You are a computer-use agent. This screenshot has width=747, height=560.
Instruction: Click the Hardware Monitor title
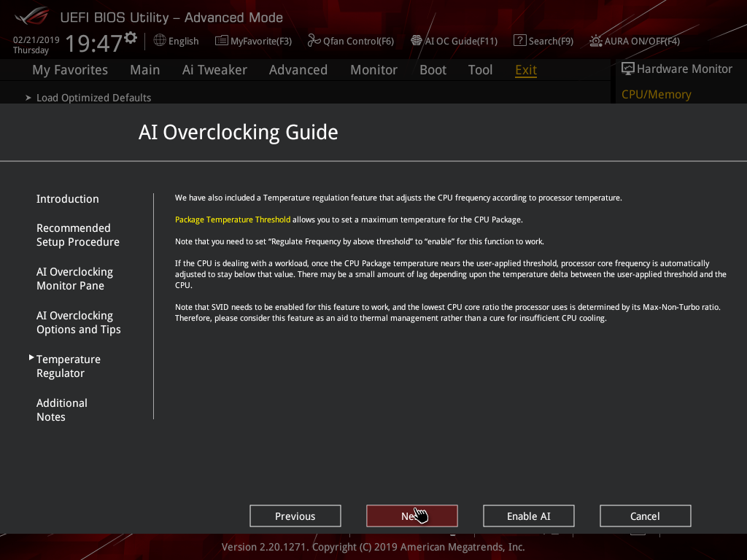coord(684,69)
